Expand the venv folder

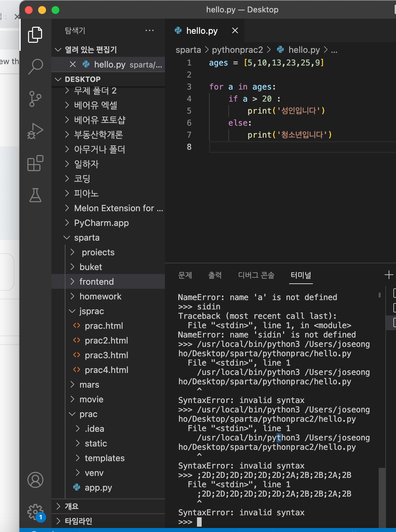(108, 473)
